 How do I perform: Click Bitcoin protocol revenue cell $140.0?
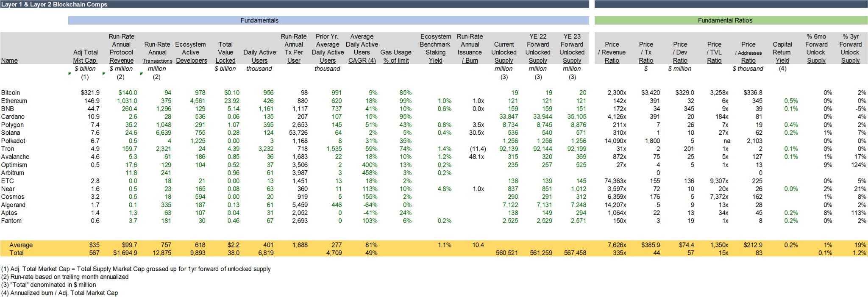tap(128, 93)
